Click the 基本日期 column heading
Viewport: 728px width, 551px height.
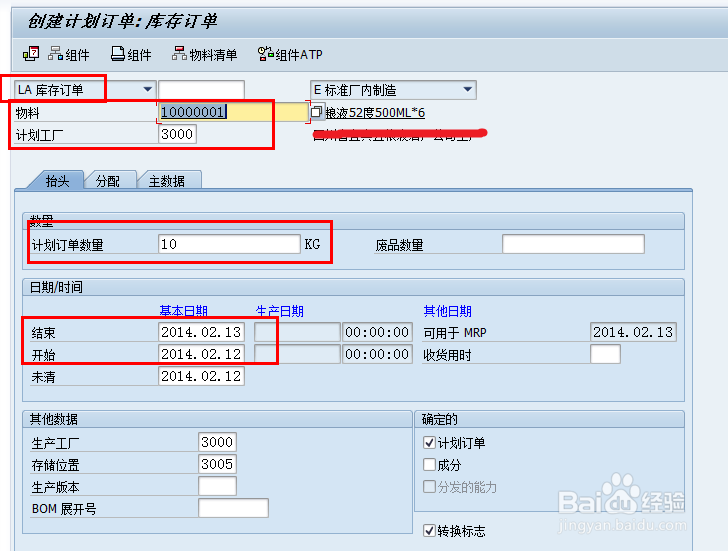(183, 311)
